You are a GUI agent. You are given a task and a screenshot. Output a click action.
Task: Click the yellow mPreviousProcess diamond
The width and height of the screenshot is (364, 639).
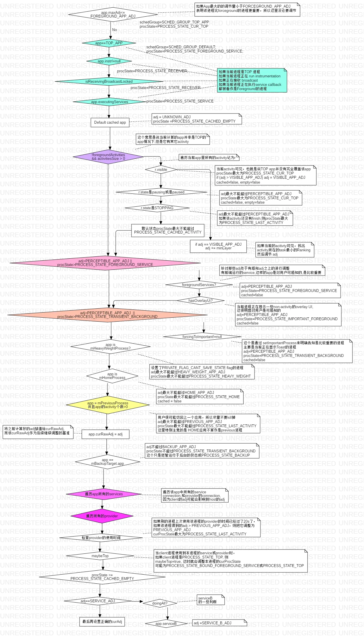point(108,405)
